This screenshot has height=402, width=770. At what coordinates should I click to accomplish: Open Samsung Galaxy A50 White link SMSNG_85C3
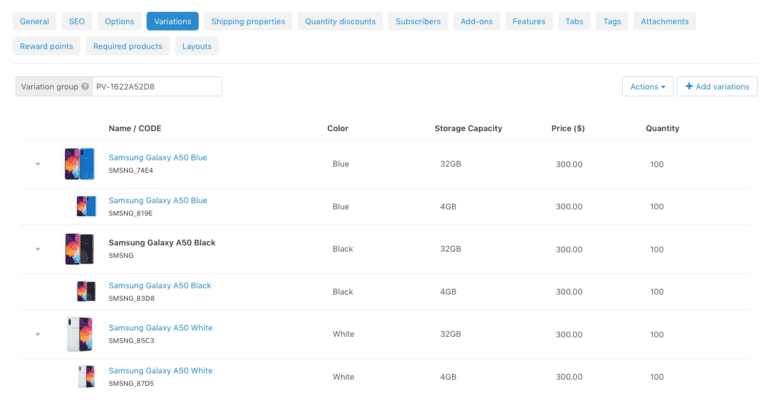(x=161, y=327)
